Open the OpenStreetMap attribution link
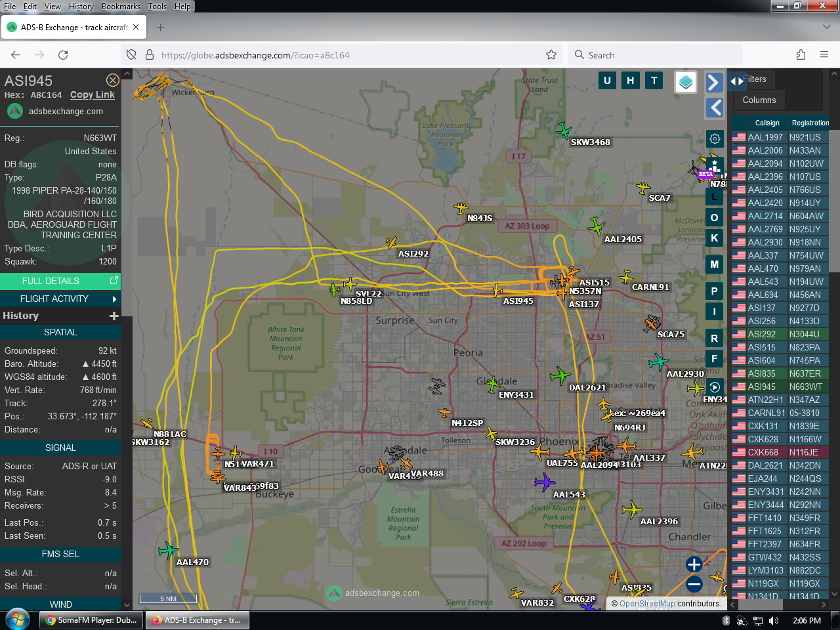The image size is (840, 630). 647,604
